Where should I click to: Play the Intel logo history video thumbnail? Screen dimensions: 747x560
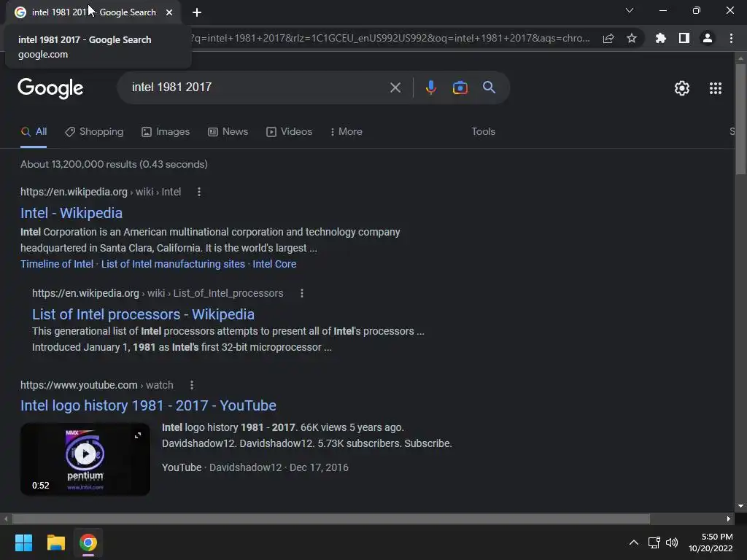coord(85,454)
